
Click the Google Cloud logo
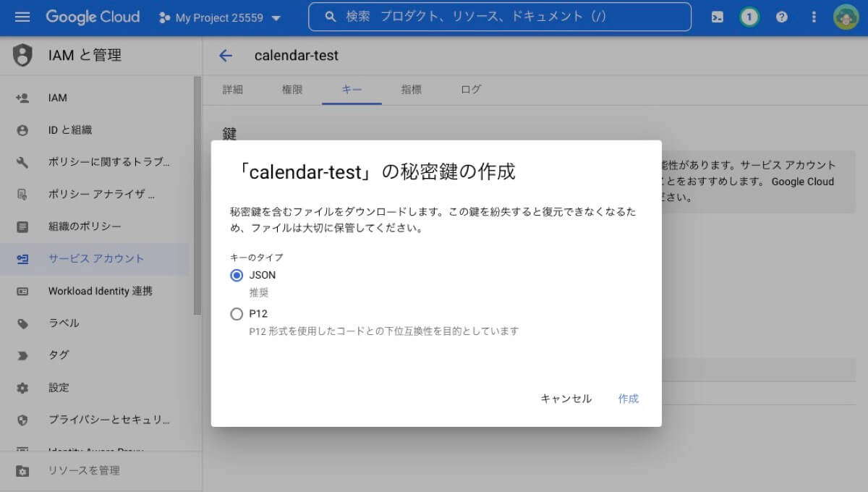point(93,17)
